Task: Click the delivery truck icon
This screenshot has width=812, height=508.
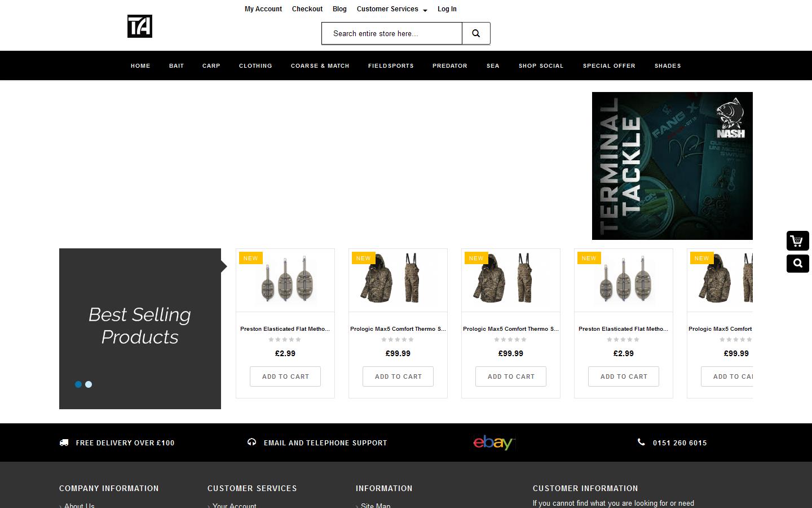Action: 64,443
